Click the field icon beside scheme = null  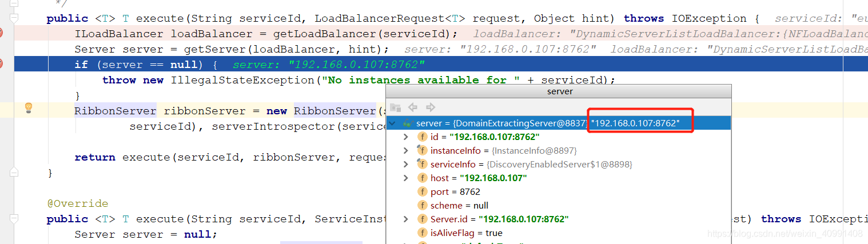(x=422, y=205)
